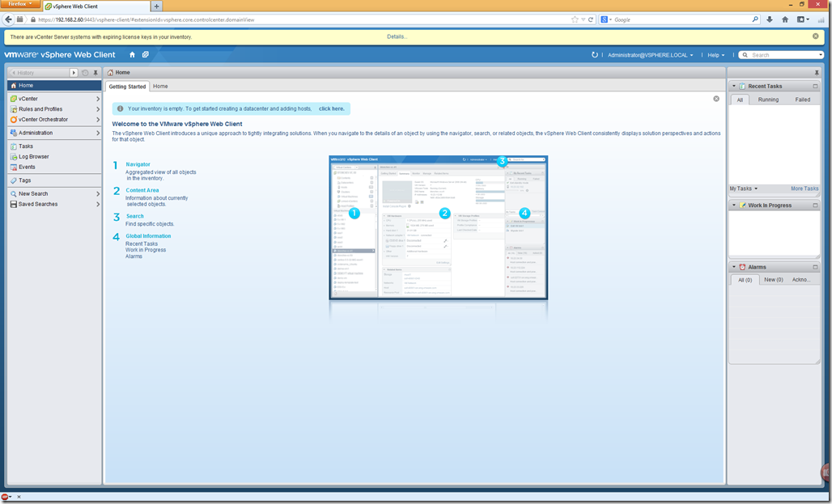Image resolution: width=832 pixels, height=504 pixels.
Task: Open Tags from the navigator
Action: pos(25,180)
